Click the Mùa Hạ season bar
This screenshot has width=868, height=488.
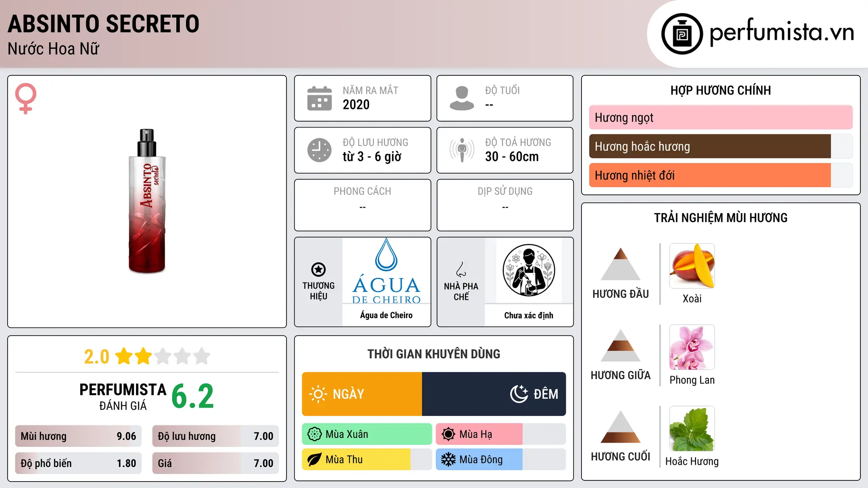point(501,434)
